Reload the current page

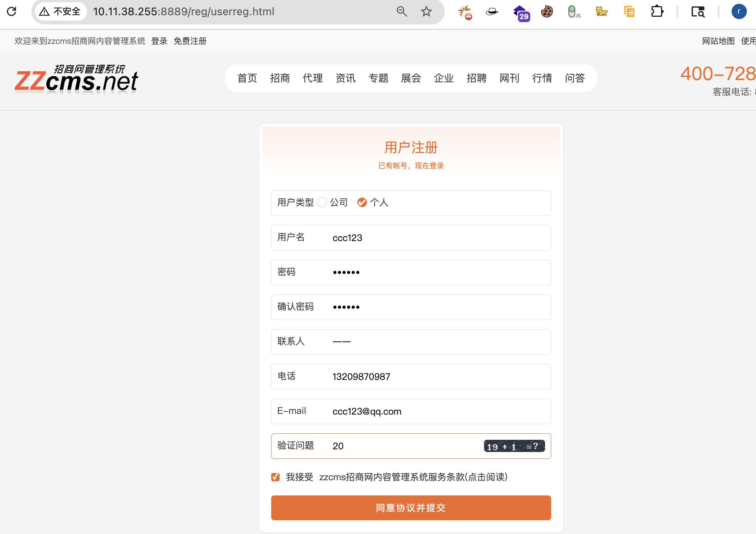pos(11,12)
